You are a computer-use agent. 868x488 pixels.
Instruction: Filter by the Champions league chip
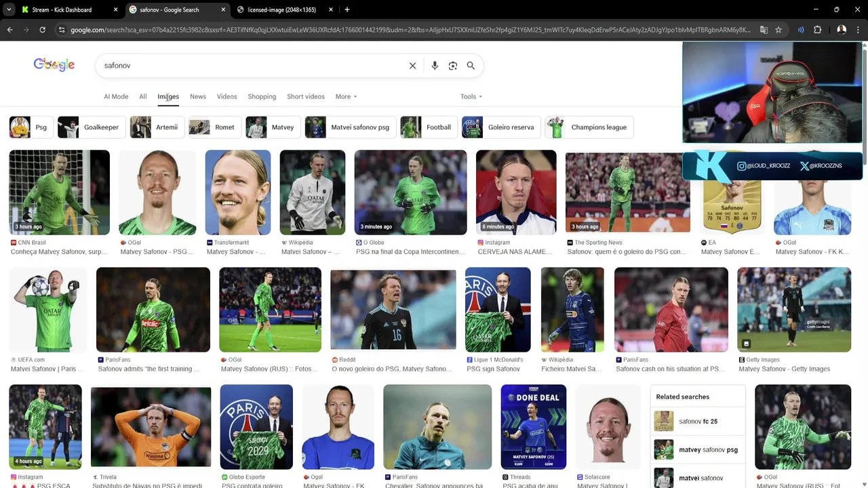(589, 127)
